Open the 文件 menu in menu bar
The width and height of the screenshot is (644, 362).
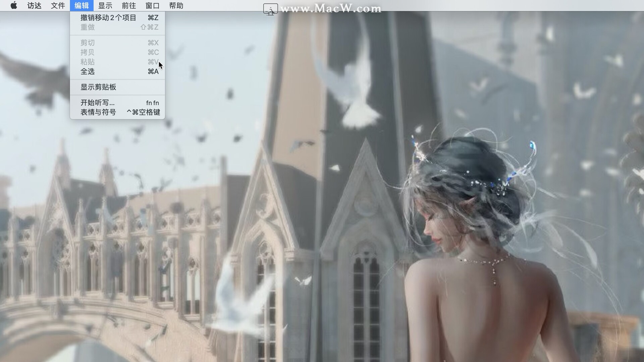58,6
